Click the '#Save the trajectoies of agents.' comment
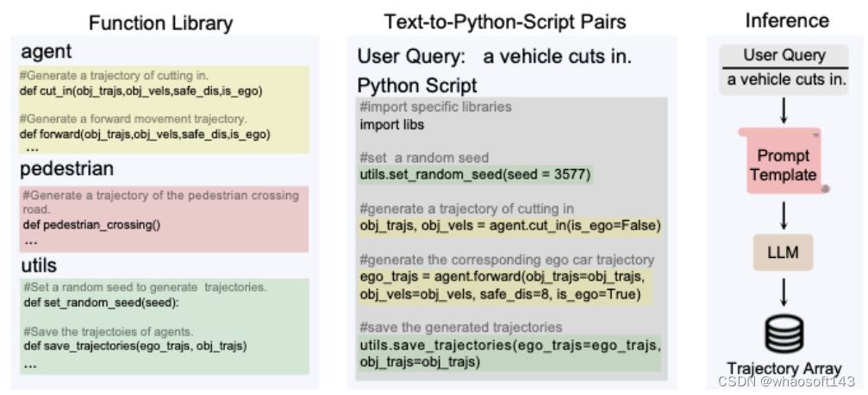This screenshot has width=868, height=395. (x=109, y=332)
